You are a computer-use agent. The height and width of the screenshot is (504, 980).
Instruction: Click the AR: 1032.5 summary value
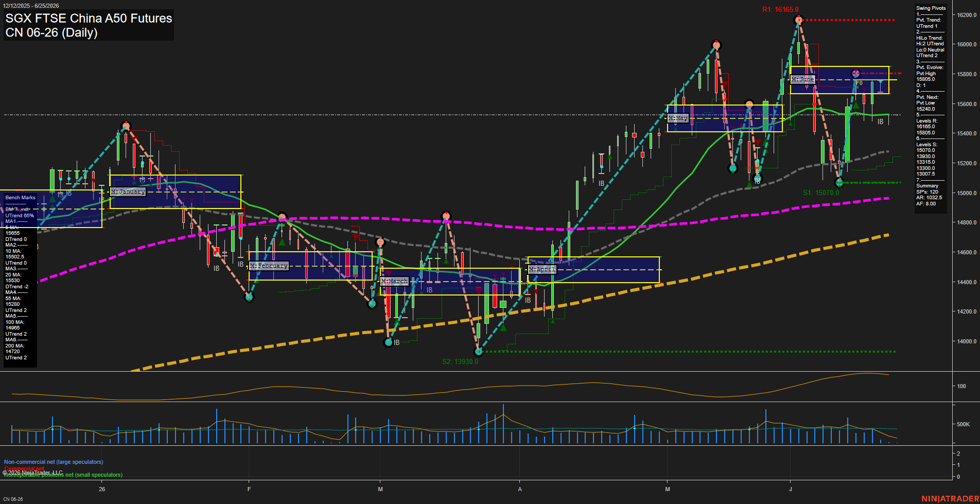click(x=929, y=198)
